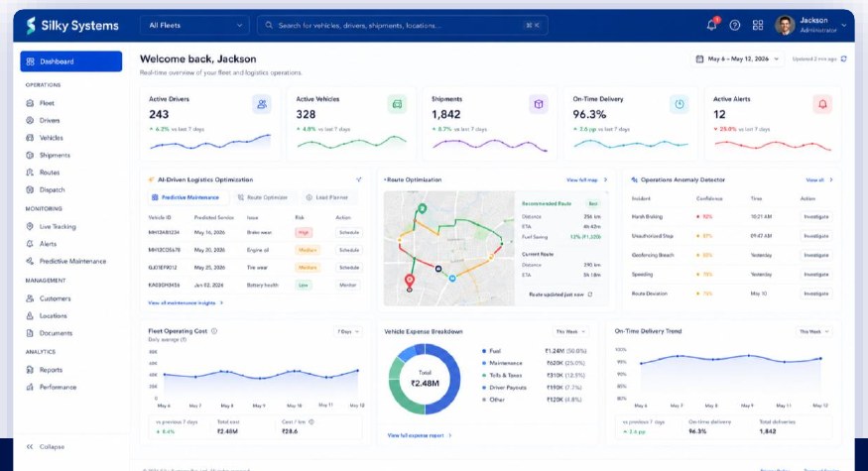Click the Active Drivers people icon

click(x=262, y=104)
